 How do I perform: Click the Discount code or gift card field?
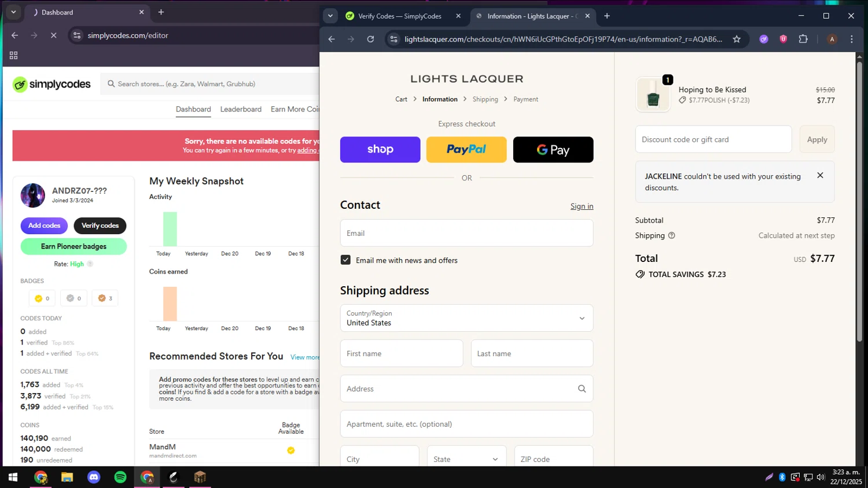point(713,139)
